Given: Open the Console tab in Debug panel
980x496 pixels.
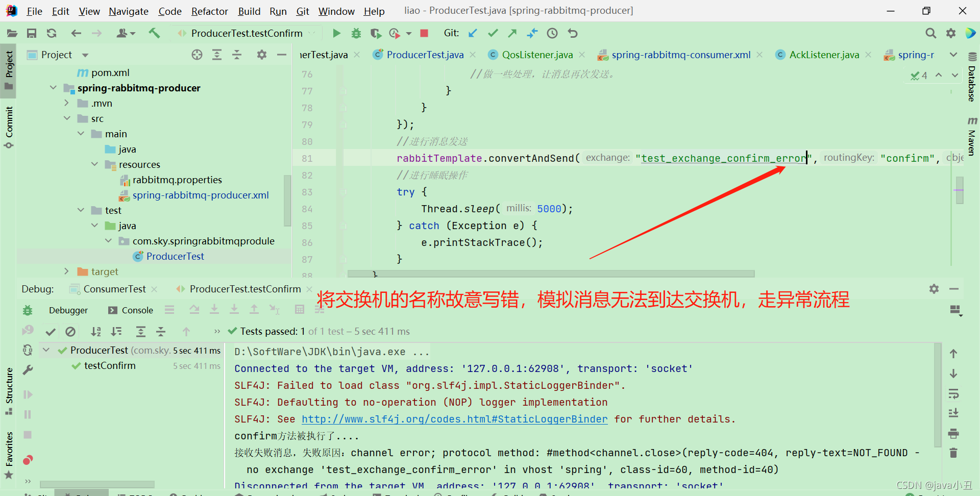Looking at the screenshot, I should [131, 310].
